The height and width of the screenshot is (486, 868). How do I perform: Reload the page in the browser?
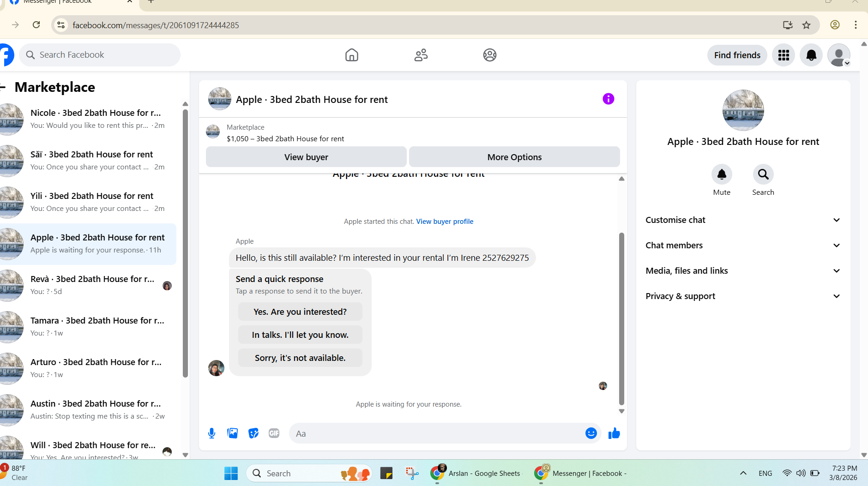(x=36, y=25)
